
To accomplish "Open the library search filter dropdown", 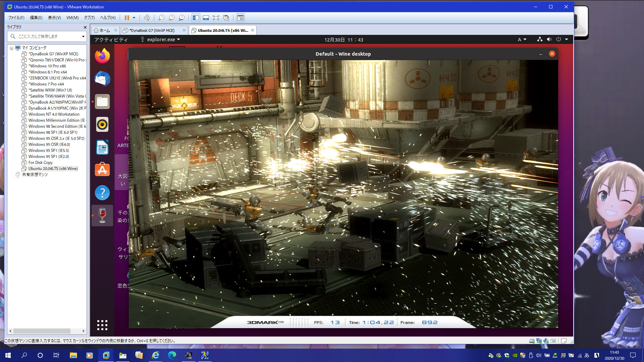I will (83, 36).
